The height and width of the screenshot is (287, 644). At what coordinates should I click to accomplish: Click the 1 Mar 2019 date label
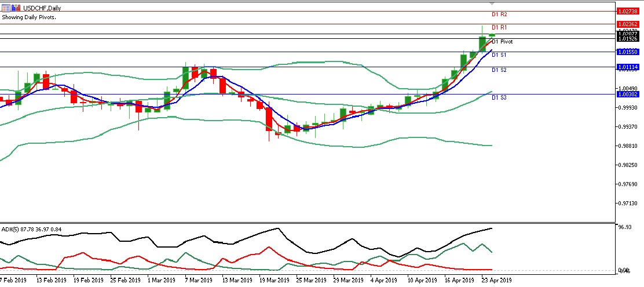(162, 281)
